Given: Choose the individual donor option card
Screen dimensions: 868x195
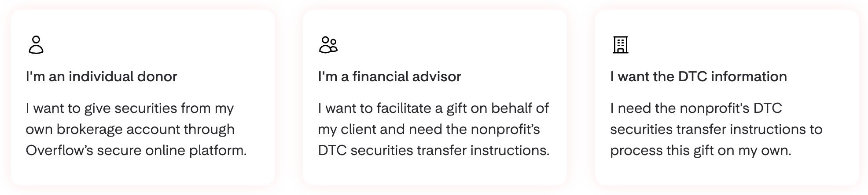Looking at the screenshot, I should pyautogui.click(x=143, y=97).
